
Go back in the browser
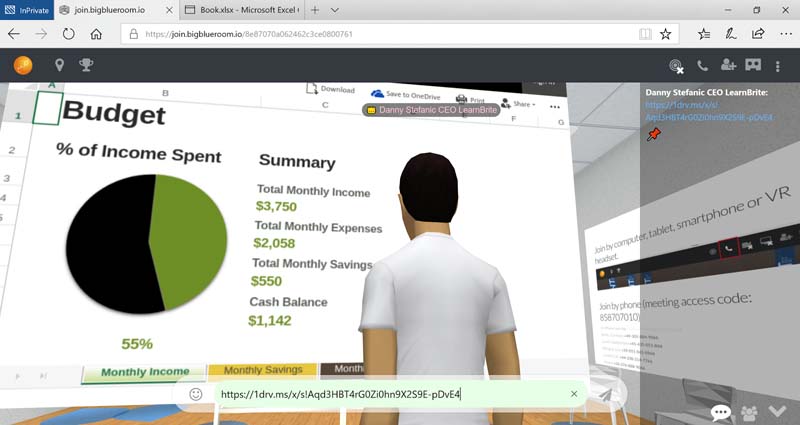point(14,34)
